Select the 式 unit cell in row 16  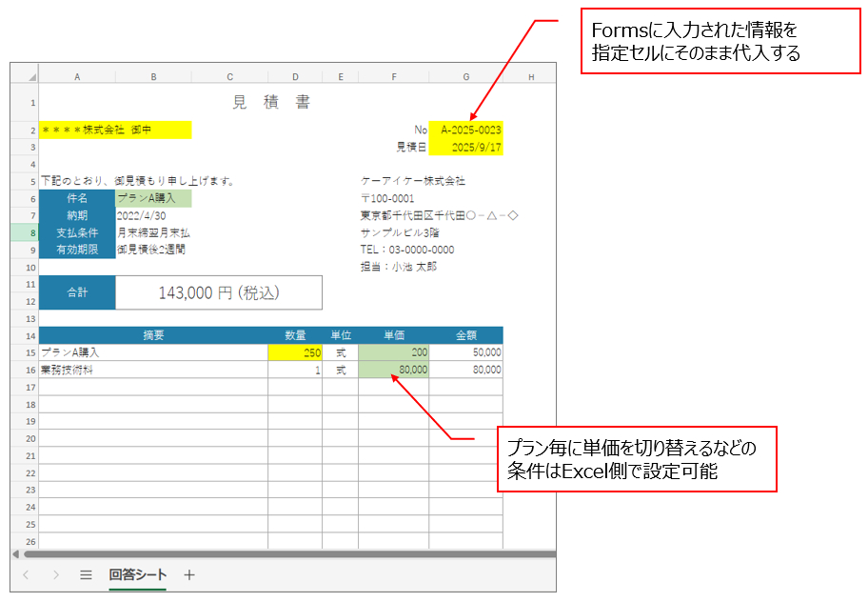coord(341,370)
